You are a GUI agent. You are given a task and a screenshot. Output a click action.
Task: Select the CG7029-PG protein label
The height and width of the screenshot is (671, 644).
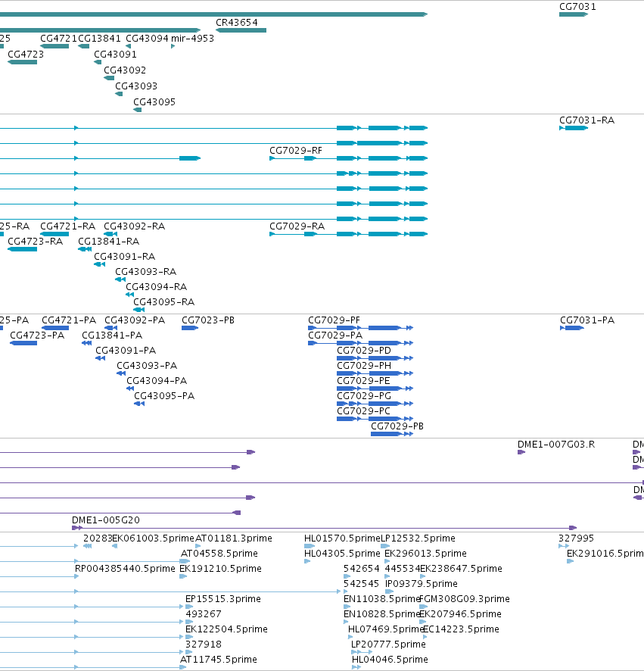click(364, 396)
